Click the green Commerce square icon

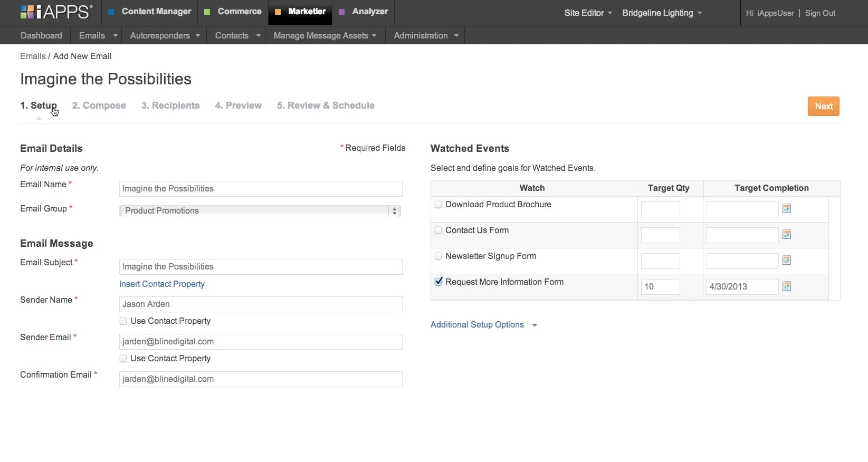207,12
